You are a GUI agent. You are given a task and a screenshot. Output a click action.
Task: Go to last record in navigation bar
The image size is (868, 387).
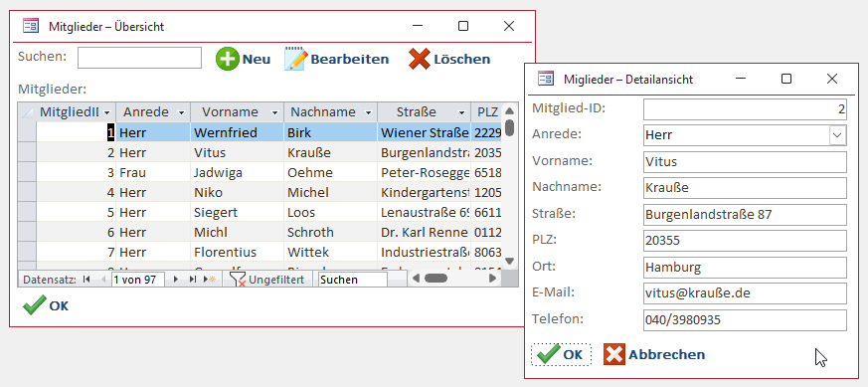(192, 280)
